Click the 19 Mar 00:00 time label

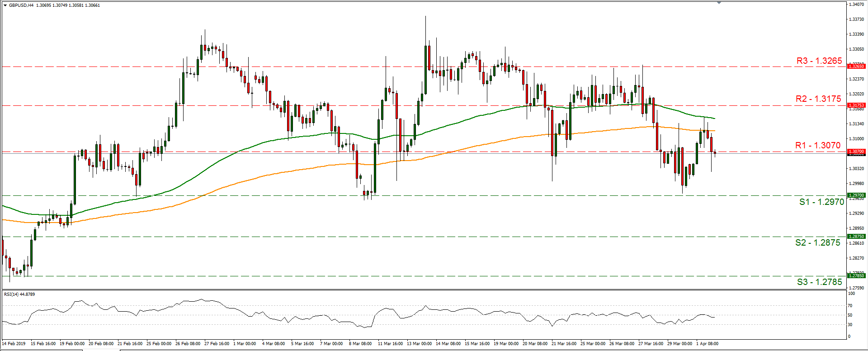[506, 344]
